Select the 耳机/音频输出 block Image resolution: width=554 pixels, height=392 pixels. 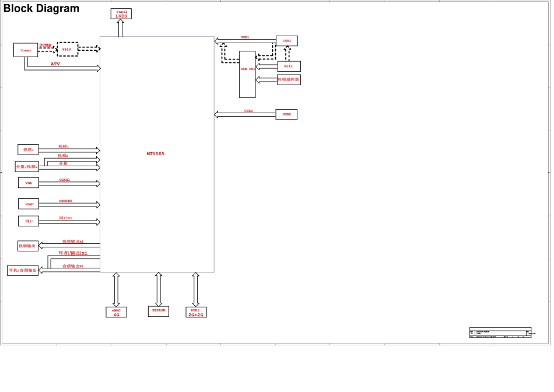click(x=23, y=270)
